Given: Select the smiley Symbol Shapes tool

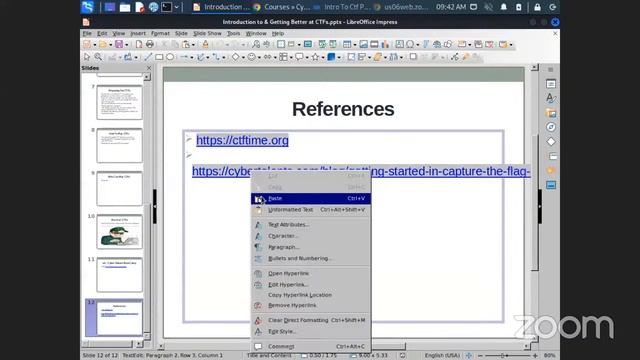Looking at the screenshot, I should click(x=251, y=57).
